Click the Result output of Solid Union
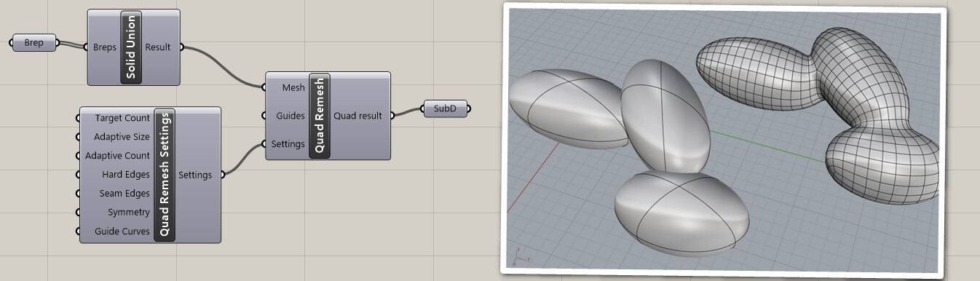 coord(158,47)
